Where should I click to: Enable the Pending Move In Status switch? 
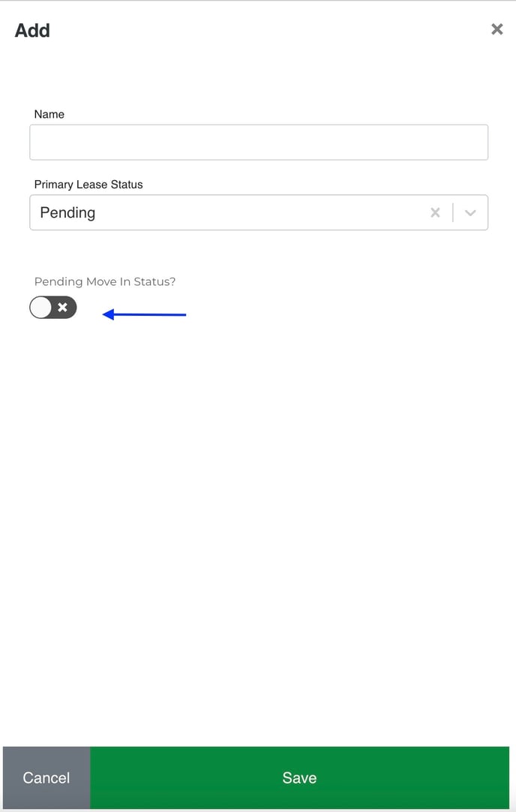53,307
